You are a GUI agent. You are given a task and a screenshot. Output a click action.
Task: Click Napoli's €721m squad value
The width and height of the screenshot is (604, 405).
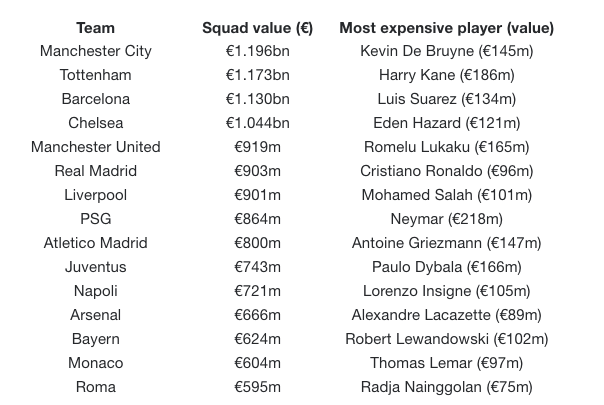click(x=257, y=291)
